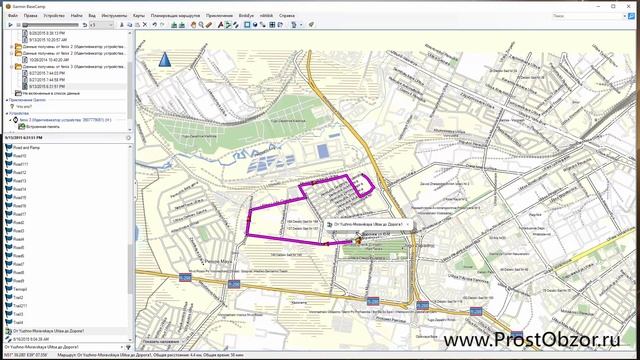Select the unlisted data folder item
The width and height of the screenshot is (640, 360).
click(x=47, y=93)
